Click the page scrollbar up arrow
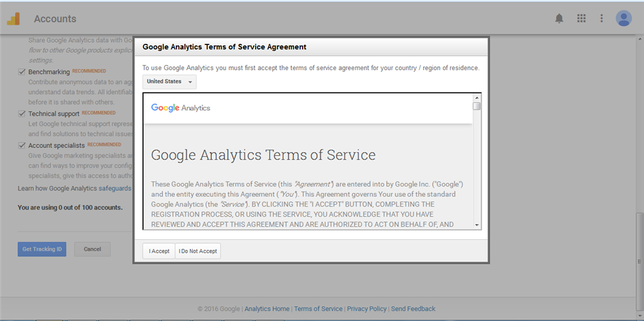This screenshot has height=321, width=644. click(x=640, y=39)
